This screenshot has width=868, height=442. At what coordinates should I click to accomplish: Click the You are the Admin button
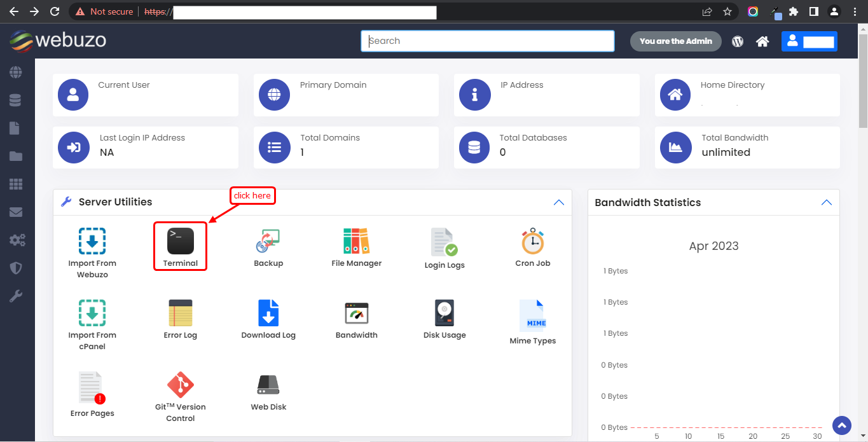pos(675,41)
